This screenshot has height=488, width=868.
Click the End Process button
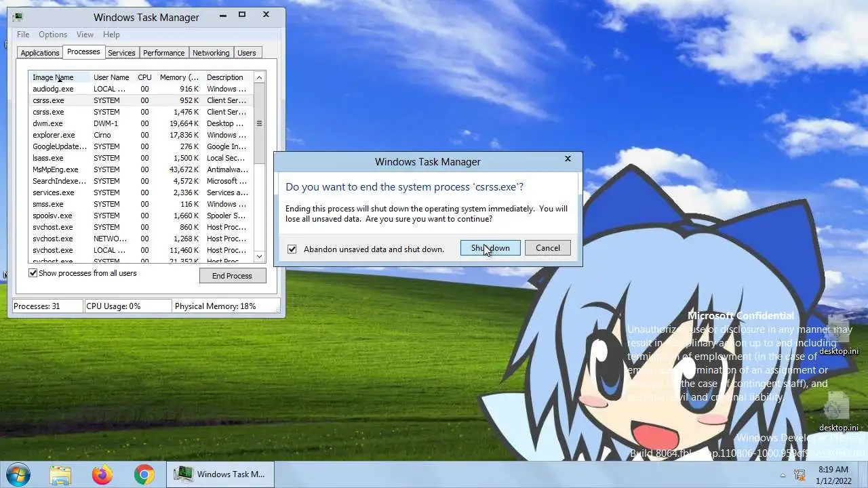[x=232, y=276]
